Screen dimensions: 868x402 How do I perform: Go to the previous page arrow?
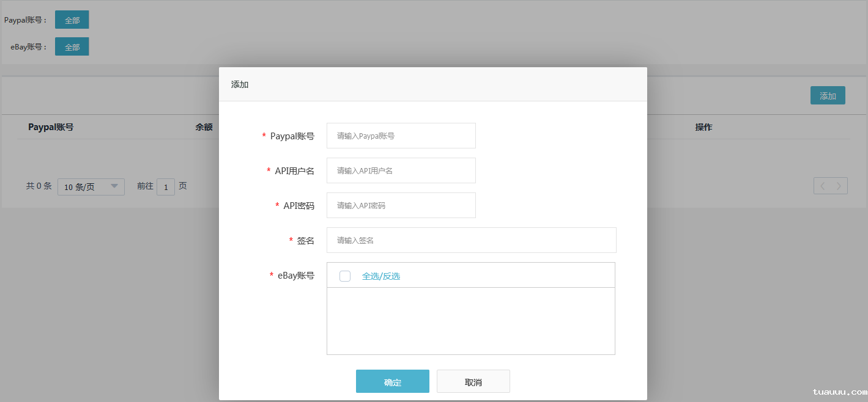[x=822, y=186]
